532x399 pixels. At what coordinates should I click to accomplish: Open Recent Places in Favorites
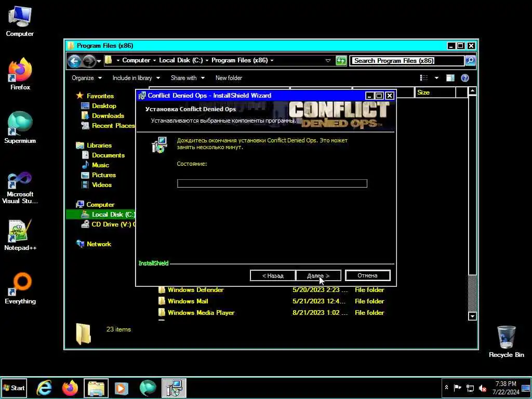coord(113,126)
